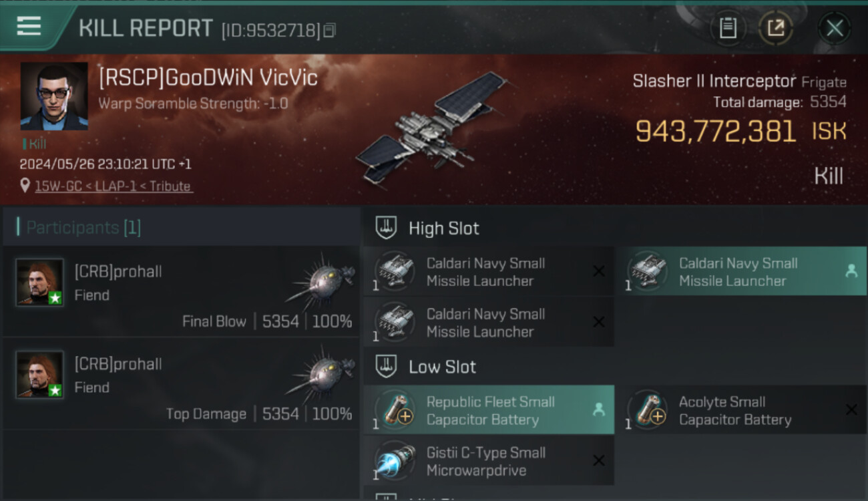Click the High Slot section icon
The width and height of the screenshot is (868, 501).
point(387,228)
